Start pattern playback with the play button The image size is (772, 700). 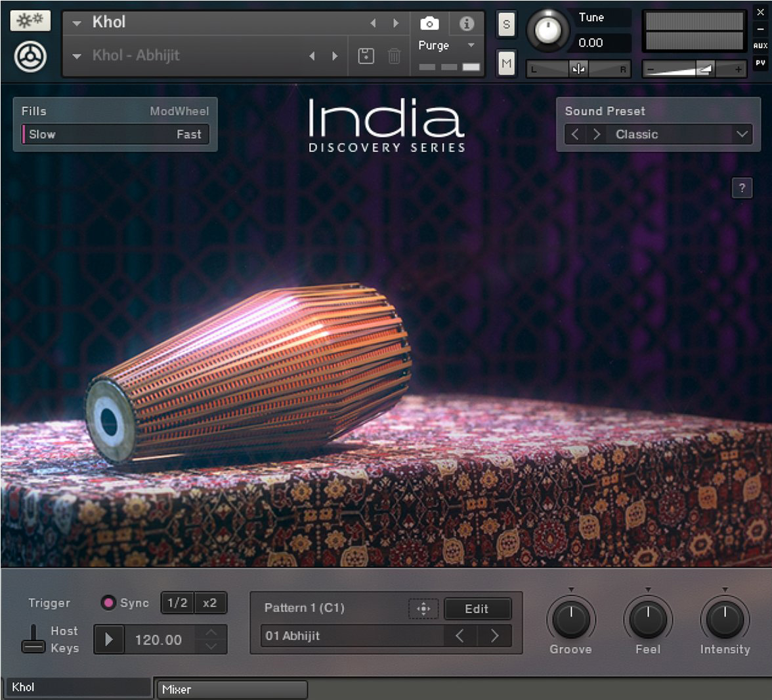coord(109,640)
